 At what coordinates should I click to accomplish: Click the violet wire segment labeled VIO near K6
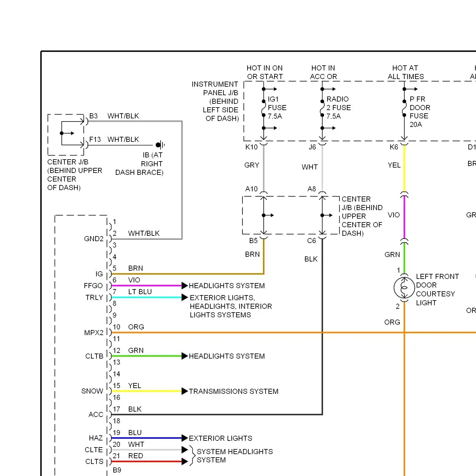[x=404, y=218]
